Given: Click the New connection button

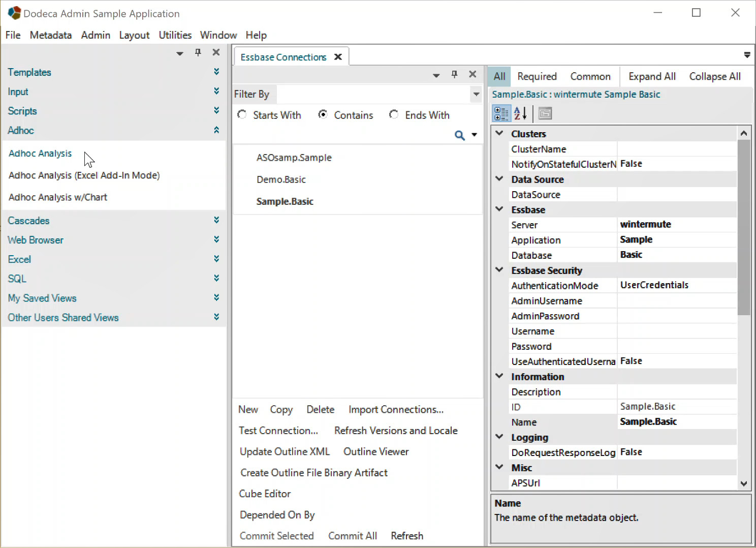Looking at the screenshot, I should point(248,409).
